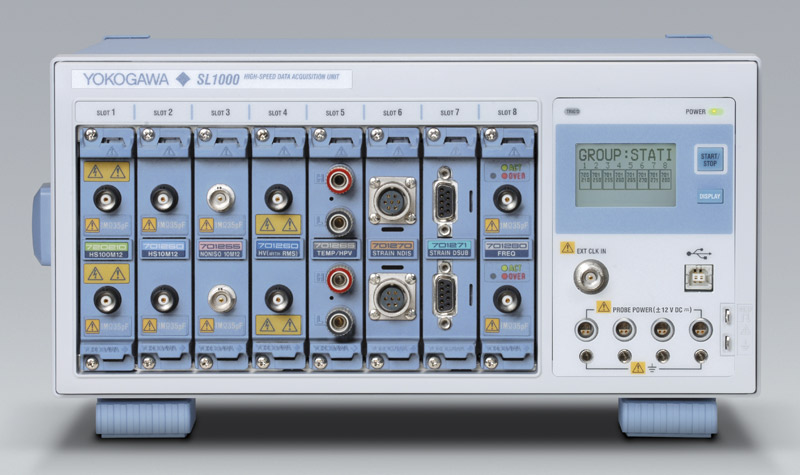
Task: Click the SLOT 8 label
Action: click(x=507, y=112)
